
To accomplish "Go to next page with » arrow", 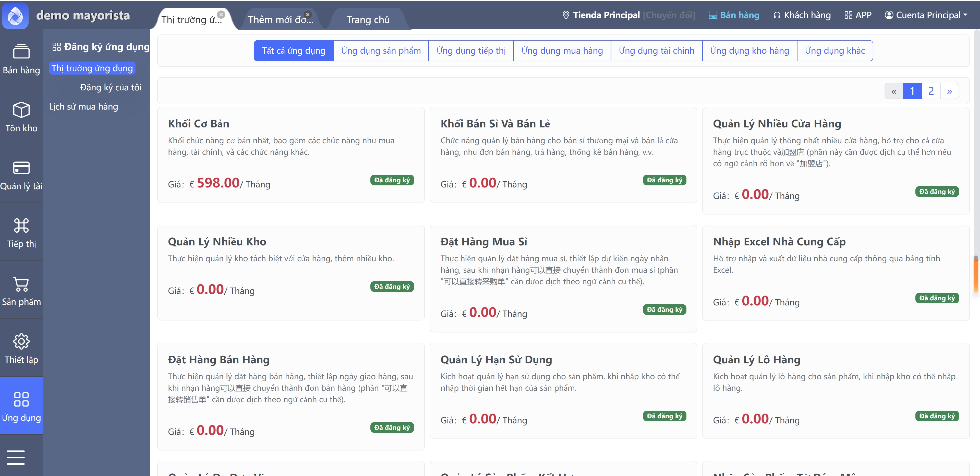I will coord(949,91).
